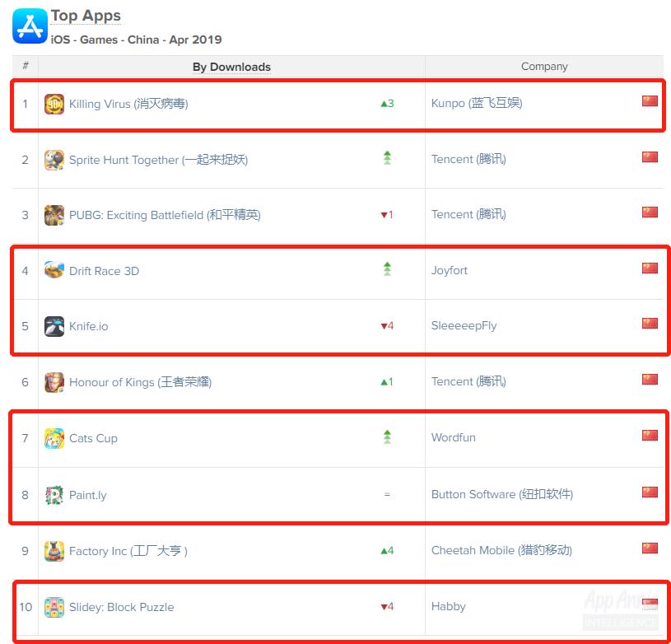
Task: Click the Honour of Kings app name
Action: (140, 382)
